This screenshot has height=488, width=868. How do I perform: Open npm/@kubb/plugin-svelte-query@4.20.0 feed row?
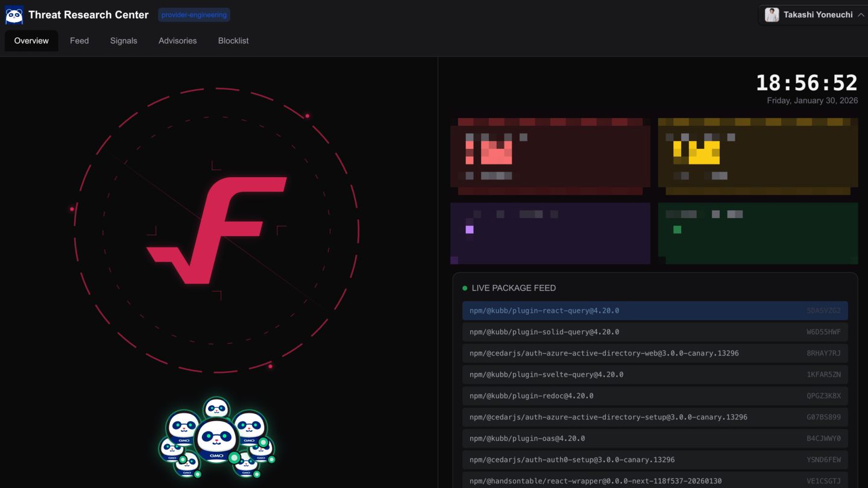[x=655, y=375]
